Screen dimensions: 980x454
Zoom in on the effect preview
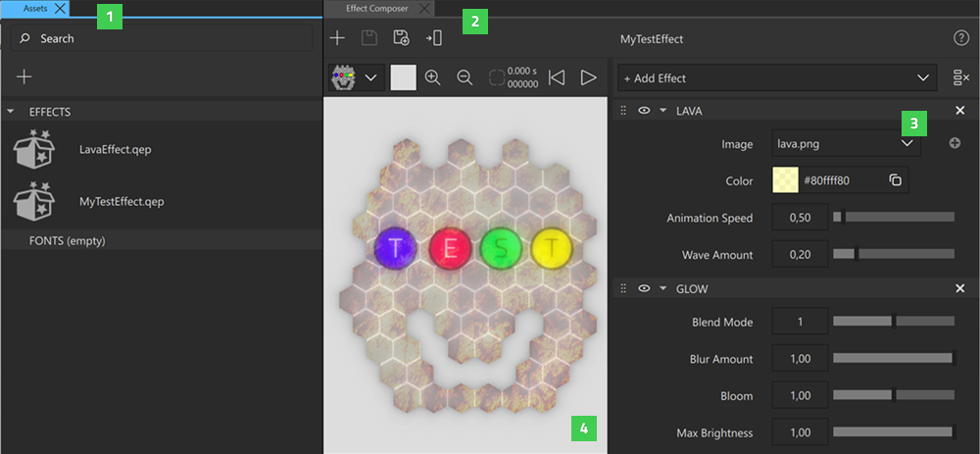point(432,77)
